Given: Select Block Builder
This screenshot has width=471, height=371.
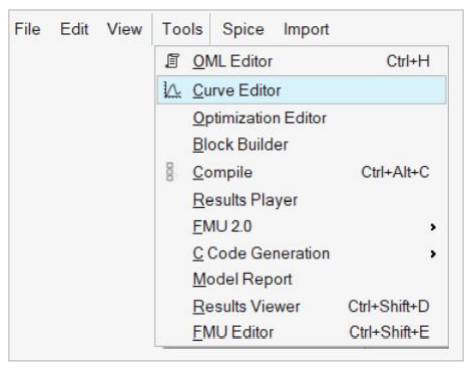Looking at the screenshot, I should coord(302,145).
